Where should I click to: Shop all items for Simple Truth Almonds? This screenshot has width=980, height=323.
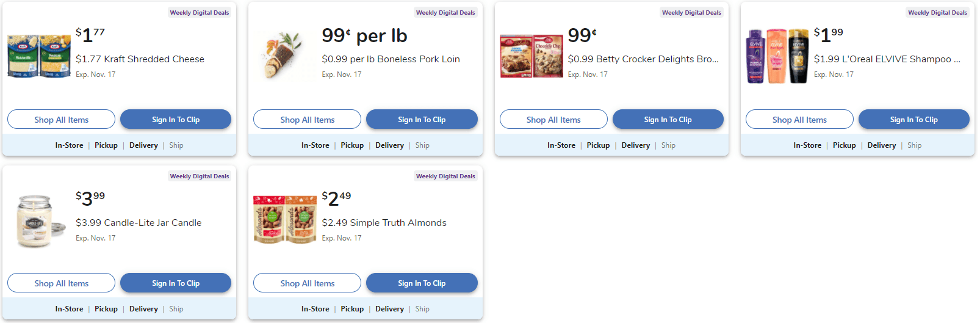pyautogui.click(x=307, y=283)
